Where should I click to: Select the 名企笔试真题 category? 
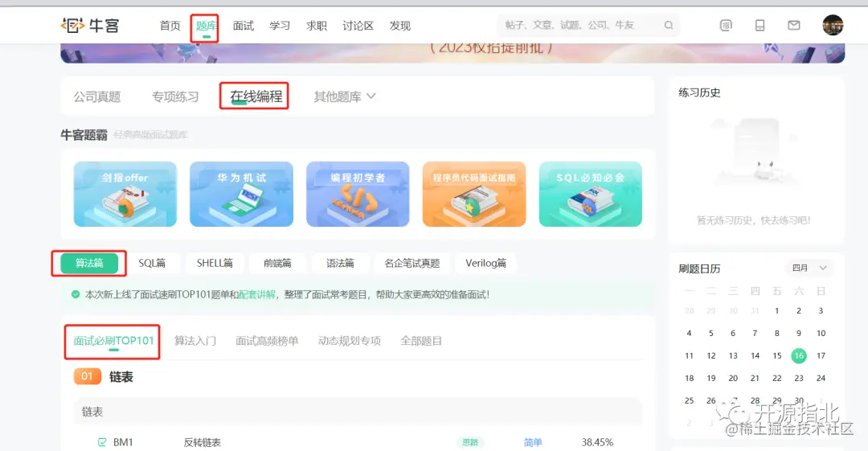(411, 263)
